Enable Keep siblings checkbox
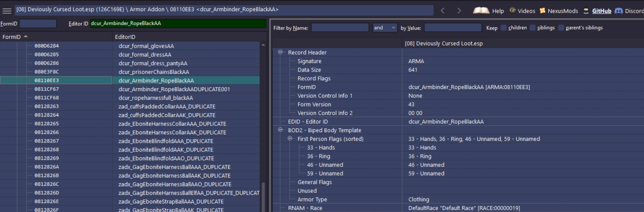This screenshot has width=644, height=212. click(x=533, y=28)
